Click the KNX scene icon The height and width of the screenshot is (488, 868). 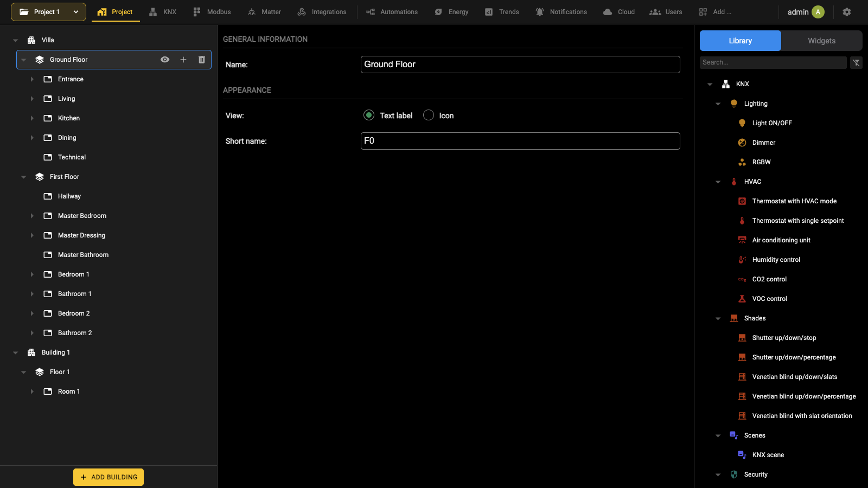[x=742, y=455]
